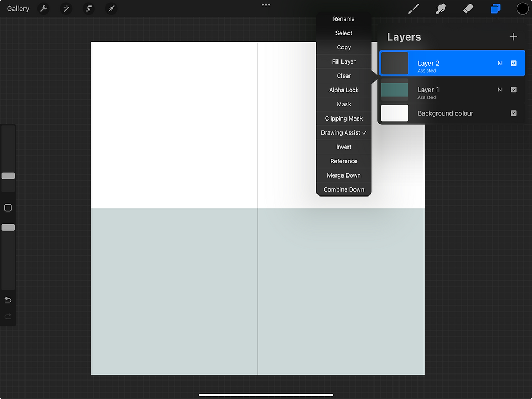This screenshot has width=532, height=399.
Task: Open the Brush library
Action: coord(413,9)
